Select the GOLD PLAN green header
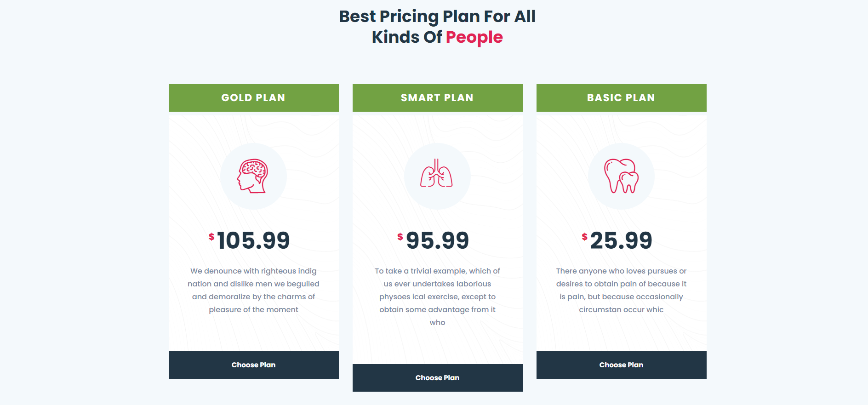This screenshot has height=405, width=868. pyautogui.click(x=254, y=98)
